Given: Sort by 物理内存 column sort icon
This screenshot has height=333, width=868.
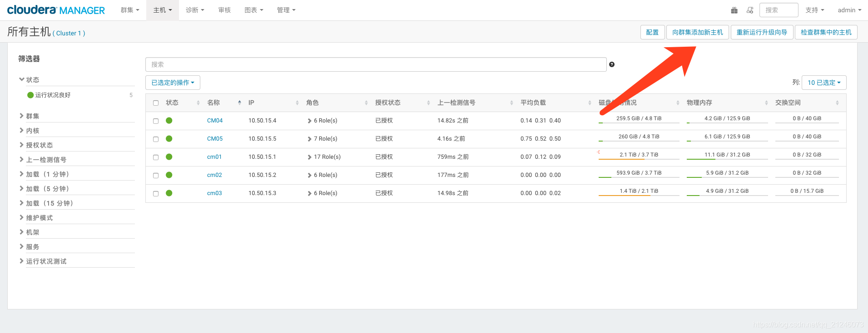Looking at the screenshot, I should (766, 103).
